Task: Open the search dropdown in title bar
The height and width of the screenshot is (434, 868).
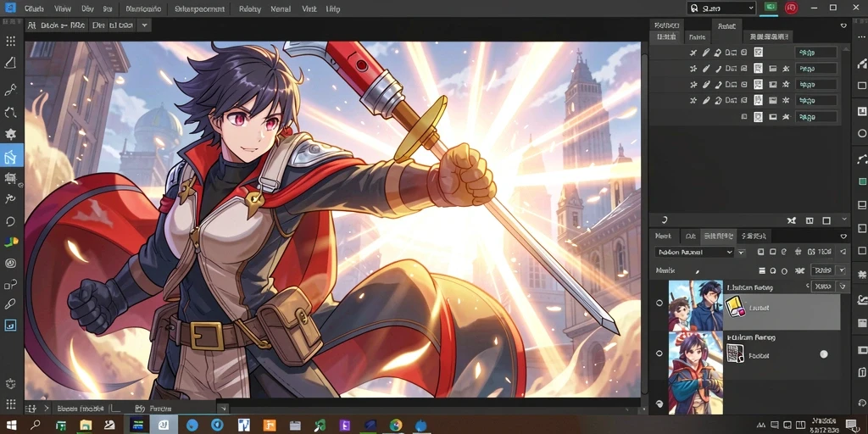Action: [x=721, y=8]
